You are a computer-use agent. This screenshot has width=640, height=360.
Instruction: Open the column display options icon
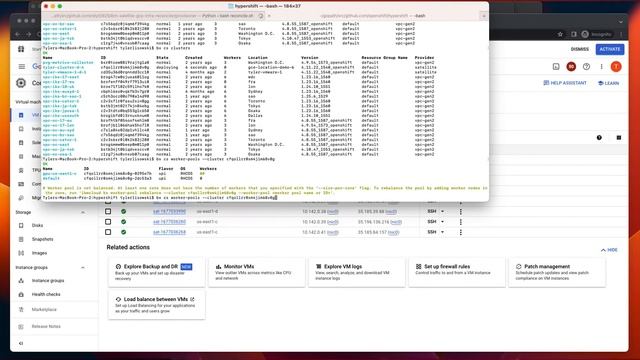click(x=619, y=138)
